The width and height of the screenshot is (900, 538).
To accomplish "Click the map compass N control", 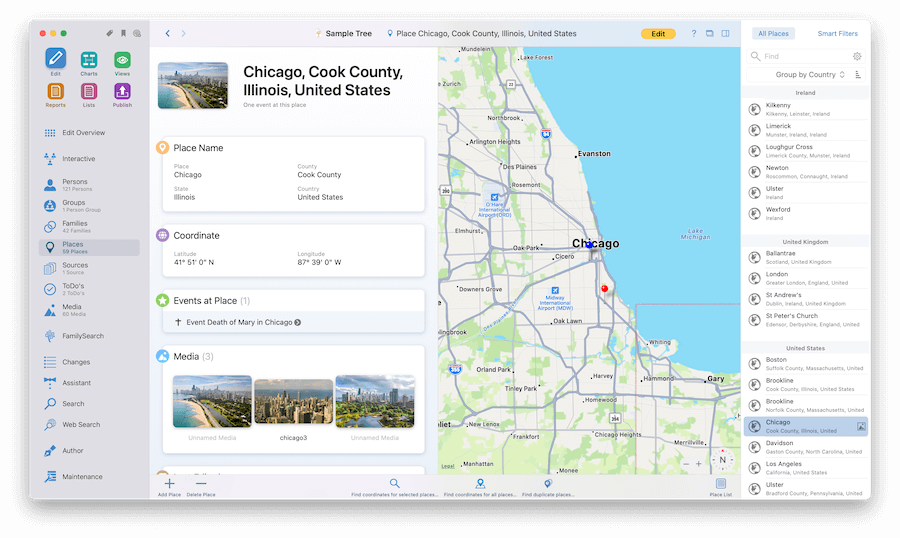I will pos(723,460).
